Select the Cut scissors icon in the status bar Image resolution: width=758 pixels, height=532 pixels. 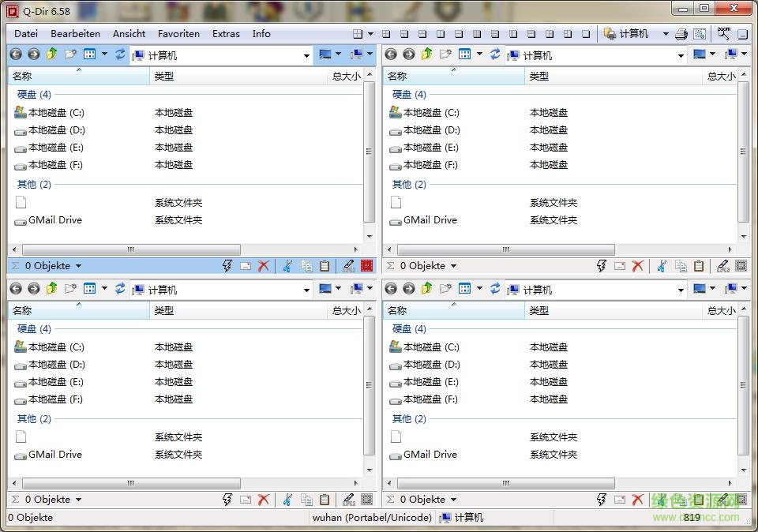coord(287,266)
